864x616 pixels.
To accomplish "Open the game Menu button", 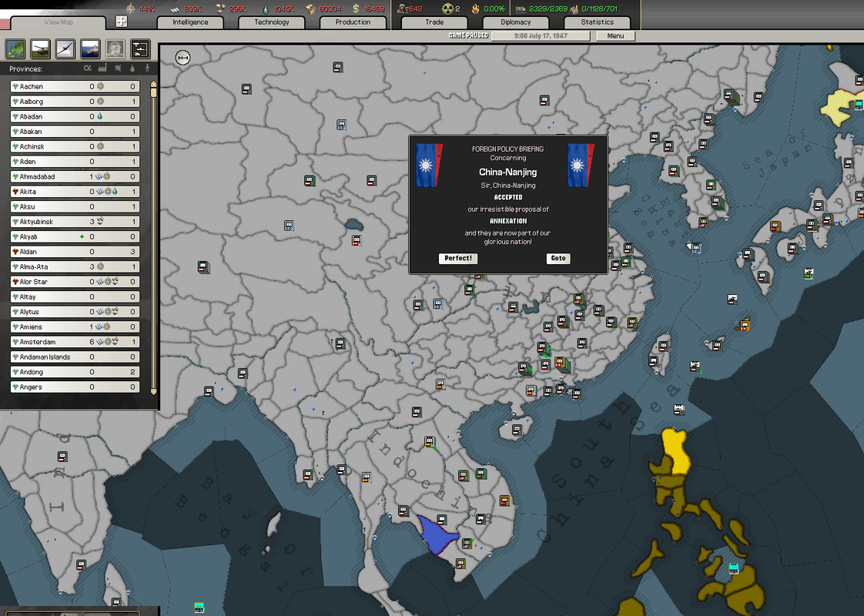I will click(615, 36).
